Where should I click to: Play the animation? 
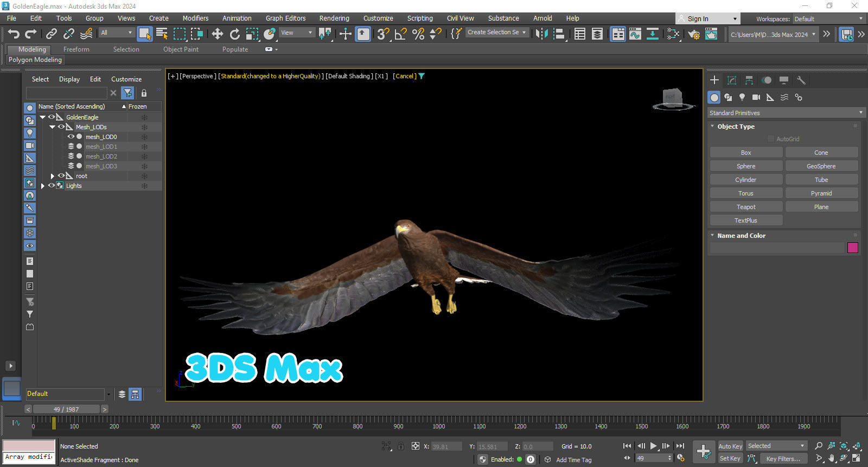(653, 446)
